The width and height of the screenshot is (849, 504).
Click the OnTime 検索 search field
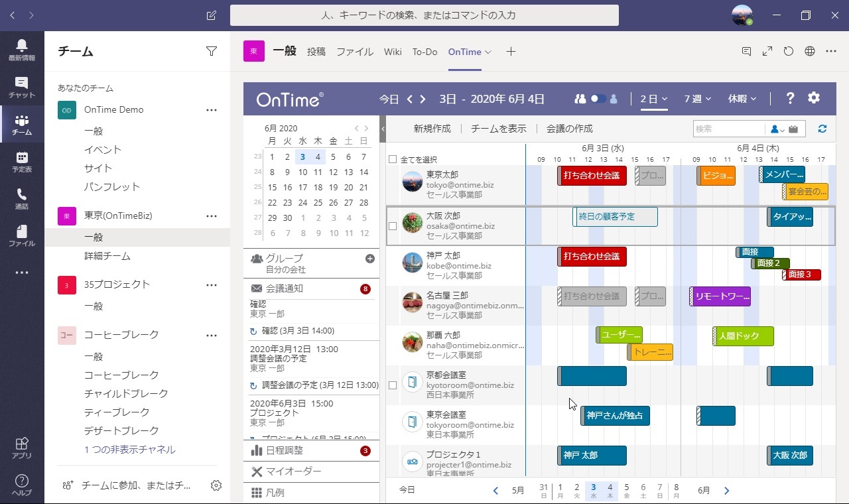tap(729, 129)
